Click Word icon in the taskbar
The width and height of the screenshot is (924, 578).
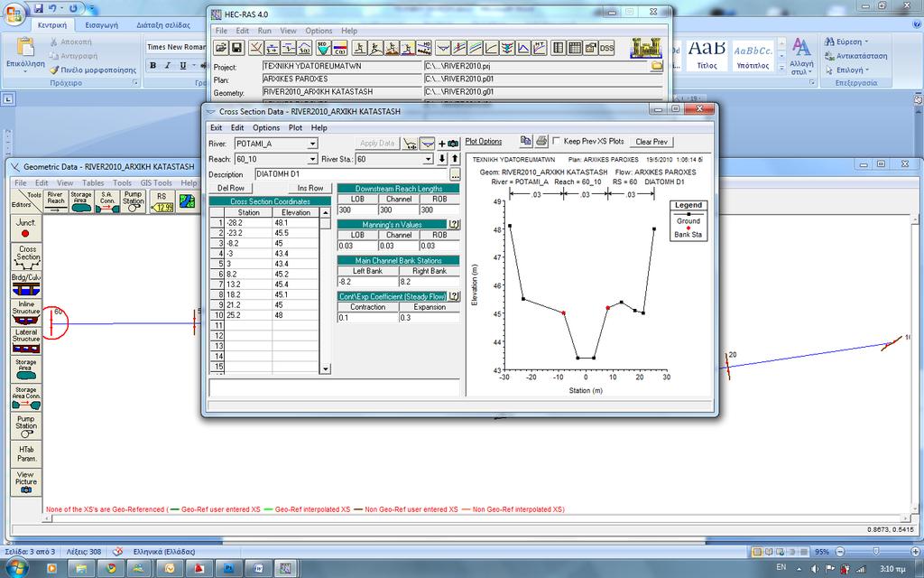point(257,569)
